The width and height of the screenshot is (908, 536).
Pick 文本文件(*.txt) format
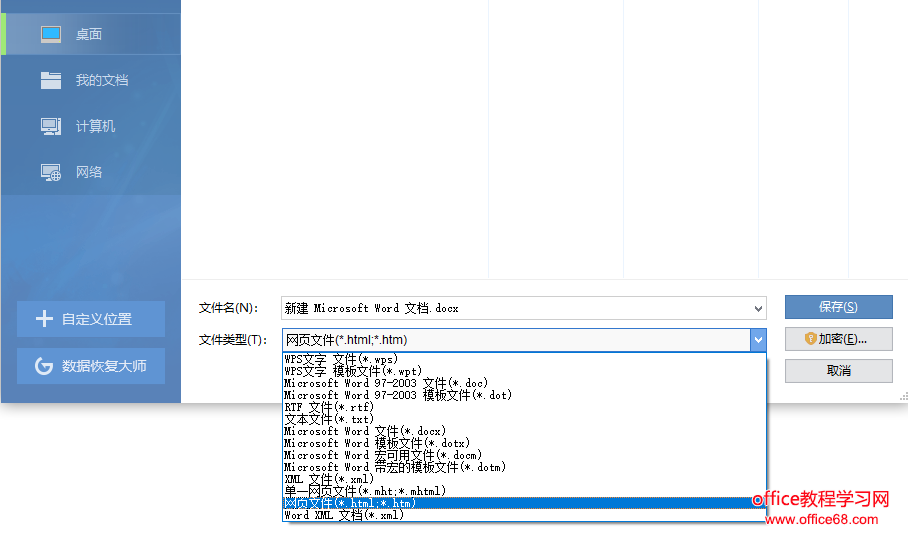point(524,419)
